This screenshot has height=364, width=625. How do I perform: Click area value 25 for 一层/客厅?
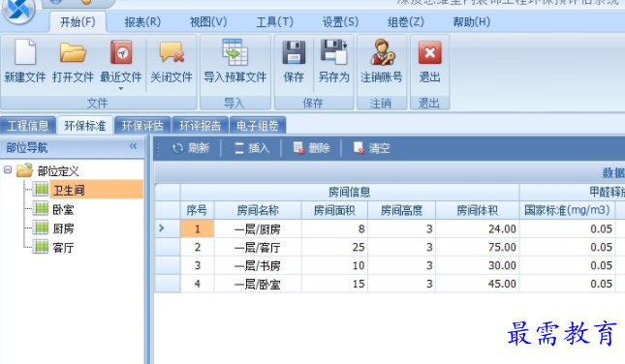pos(334,247)
